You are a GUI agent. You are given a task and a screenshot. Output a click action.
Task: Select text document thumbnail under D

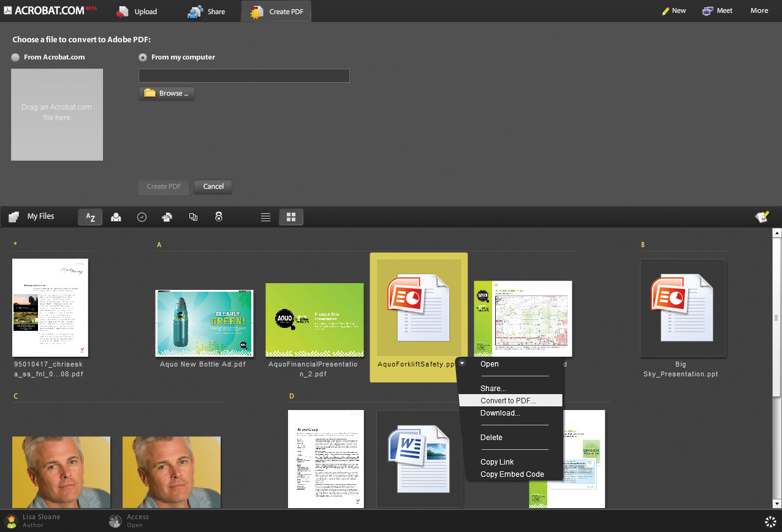(x=326, y=459)
